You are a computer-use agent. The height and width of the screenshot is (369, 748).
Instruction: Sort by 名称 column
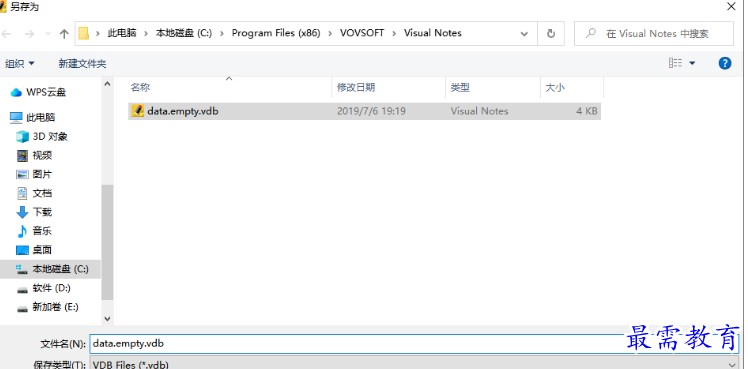click(140, 87)
